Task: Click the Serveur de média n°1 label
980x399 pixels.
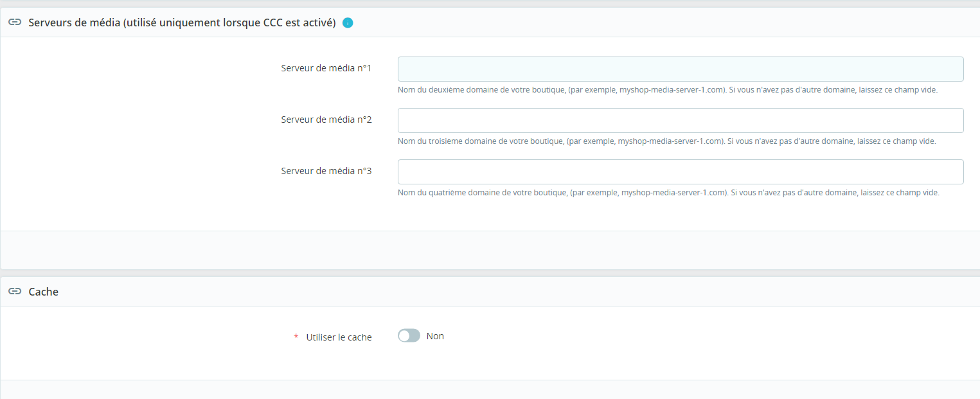Action: tap(326, 68)
